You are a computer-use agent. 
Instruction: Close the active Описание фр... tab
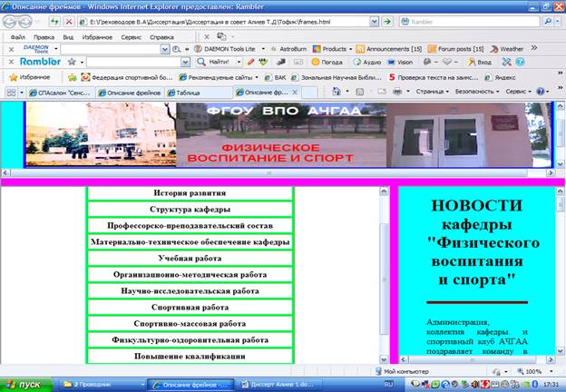click(x=295, y=93)
